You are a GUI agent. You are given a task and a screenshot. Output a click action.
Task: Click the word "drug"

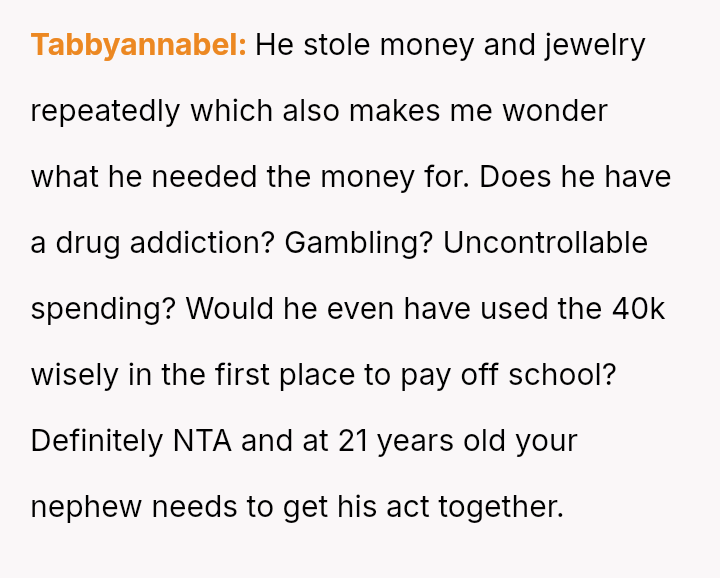[x=82, y=243]
